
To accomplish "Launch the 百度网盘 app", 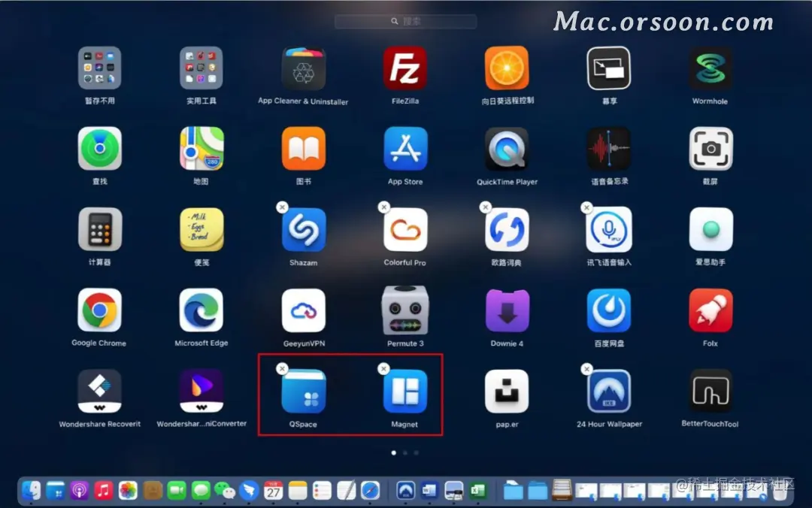I will click(x=608, y=310).
